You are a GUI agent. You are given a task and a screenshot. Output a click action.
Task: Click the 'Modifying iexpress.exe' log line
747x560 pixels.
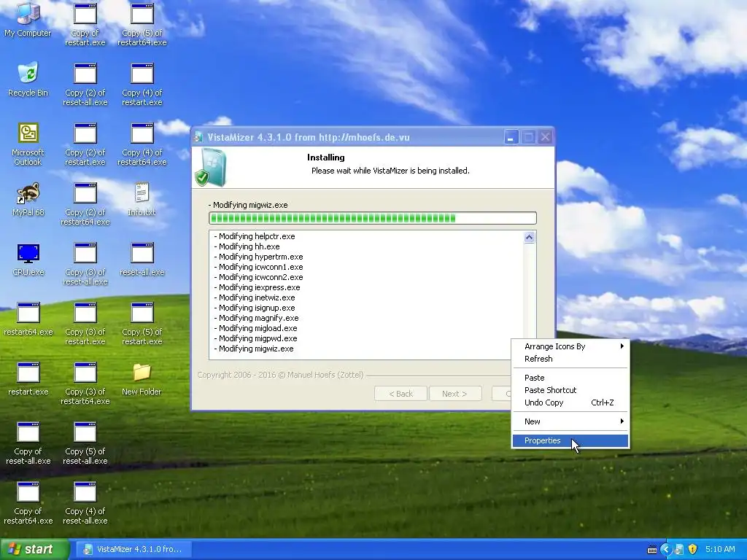pyautogui.click(x=257, y=287)
